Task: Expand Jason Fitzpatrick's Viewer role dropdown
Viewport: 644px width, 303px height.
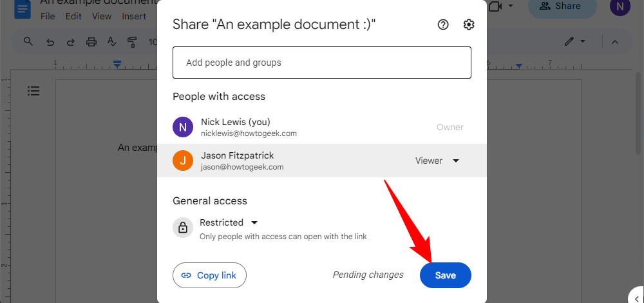Action: pos(437,161)
